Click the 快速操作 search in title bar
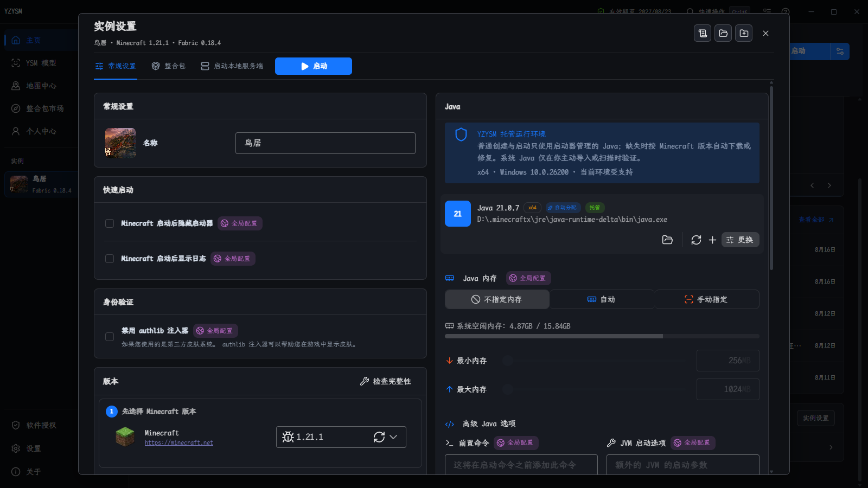 [717, 11]
